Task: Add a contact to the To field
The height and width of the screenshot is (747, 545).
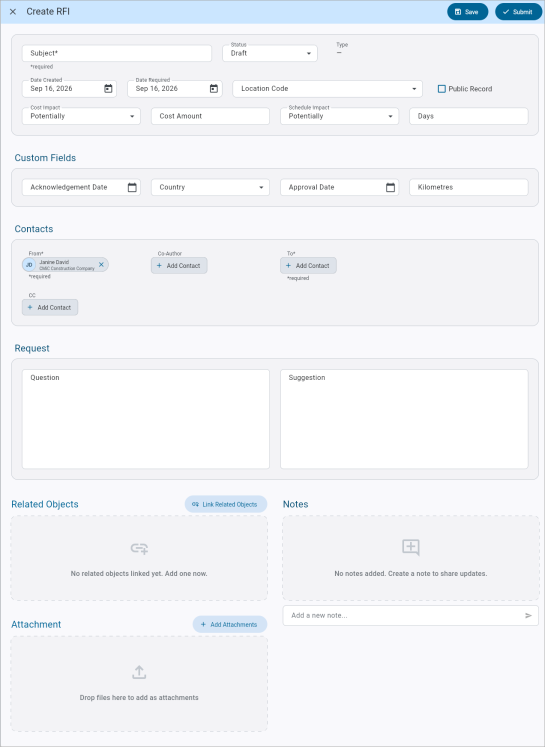Action: pos(308,265)
